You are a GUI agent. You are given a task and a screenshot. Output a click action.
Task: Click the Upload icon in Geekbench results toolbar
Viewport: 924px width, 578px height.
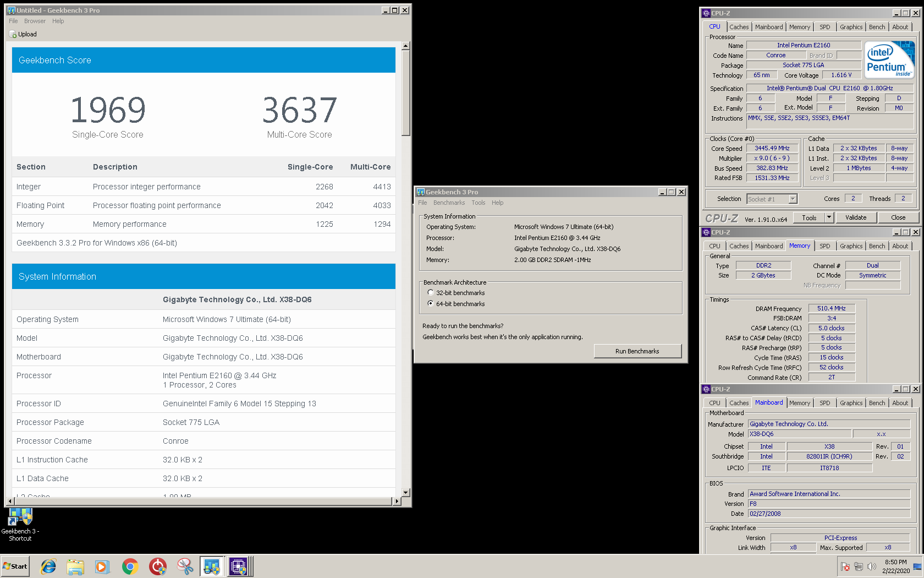[x=13, y=34]
